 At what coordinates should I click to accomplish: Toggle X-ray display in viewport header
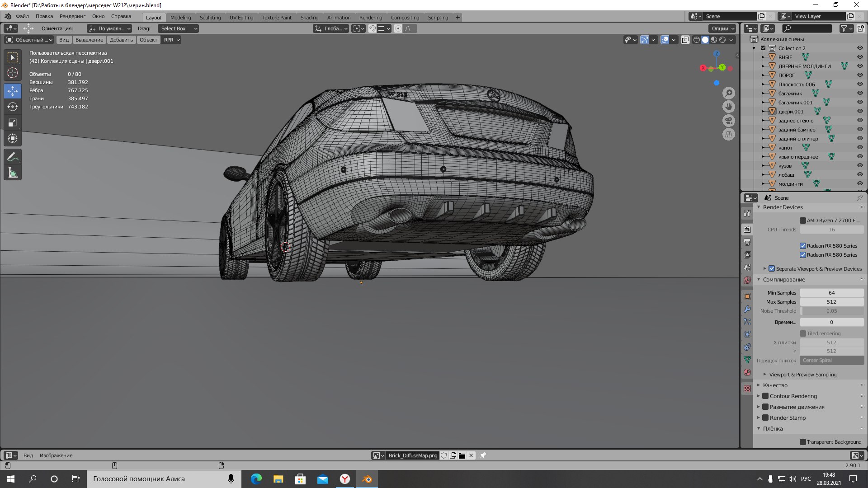(685, 40)
